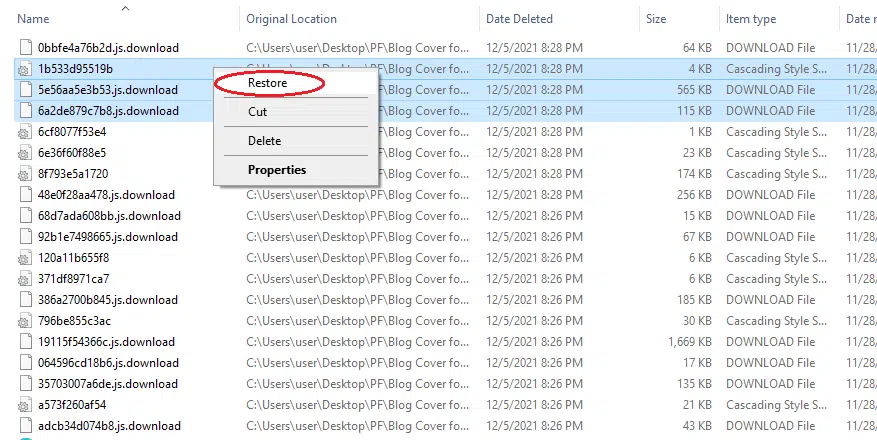Collapse sort arrow above the Name column
This screenshot has width=877, height=440.
125,8
